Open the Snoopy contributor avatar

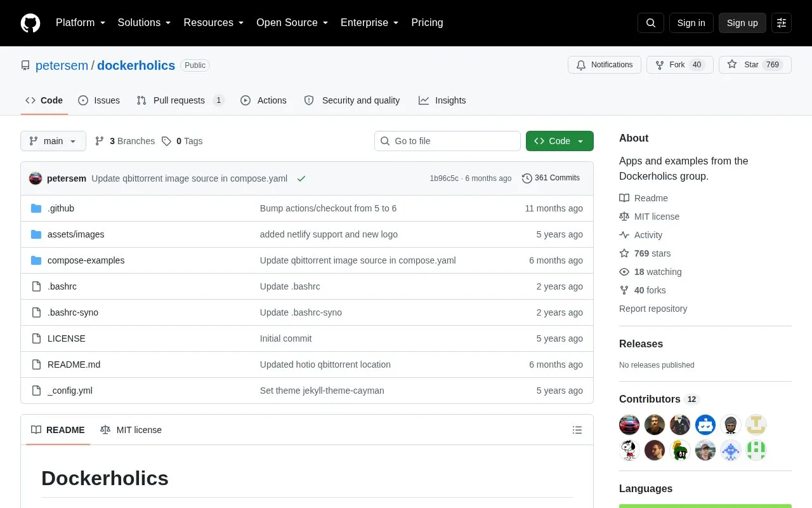coord(629,450)
